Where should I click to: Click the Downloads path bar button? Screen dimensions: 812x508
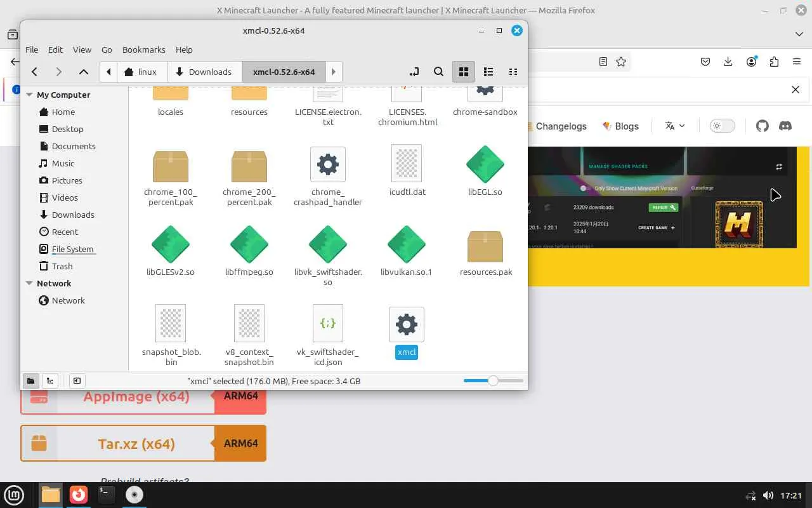tap(205, 72)
